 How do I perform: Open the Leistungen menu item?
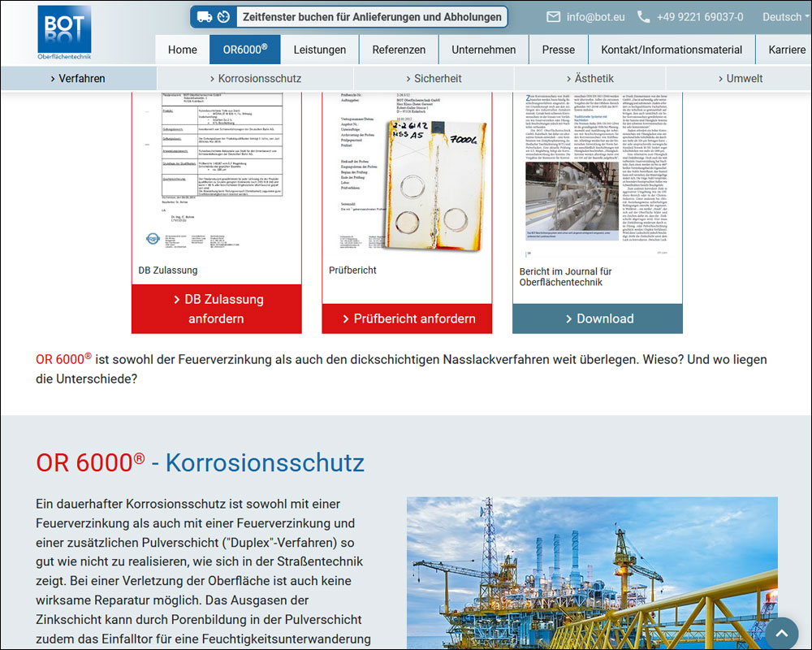319,50
